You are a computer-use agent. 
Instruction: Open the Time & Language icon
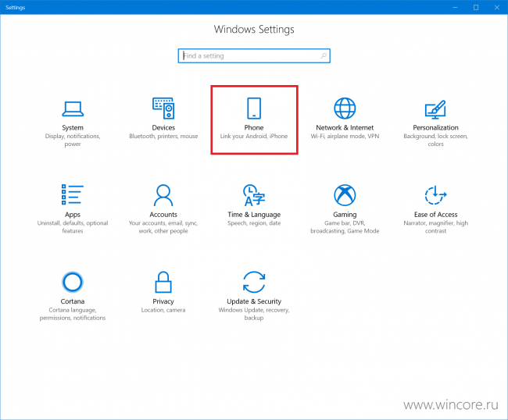[x=254, y=195]
